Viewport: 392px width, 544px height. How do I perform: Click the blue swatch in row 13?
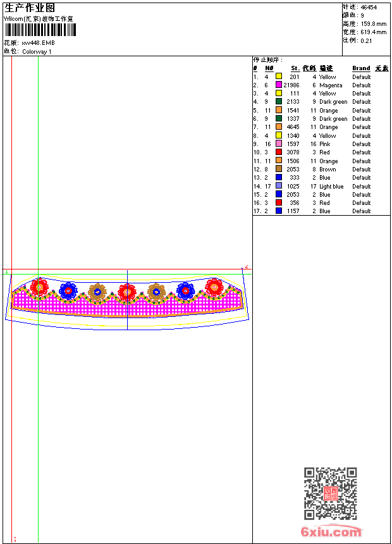(x=279, y=177)
